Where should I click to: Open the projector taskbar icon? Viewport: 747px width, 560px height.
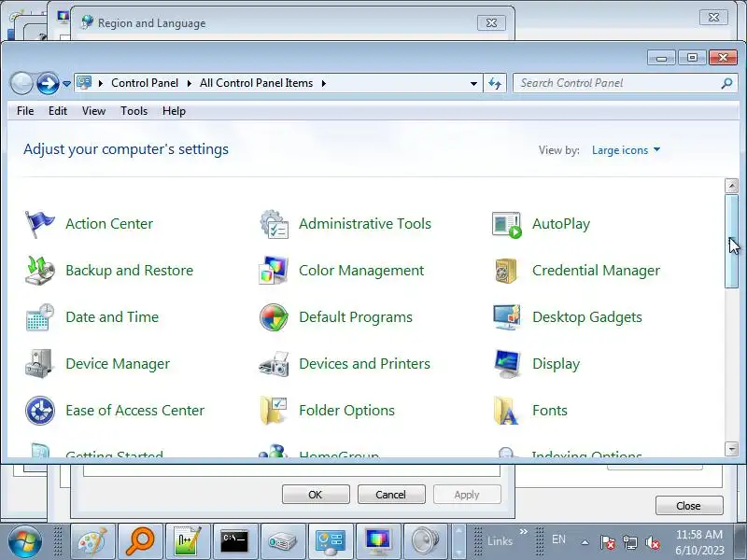(x=283, y=541)
